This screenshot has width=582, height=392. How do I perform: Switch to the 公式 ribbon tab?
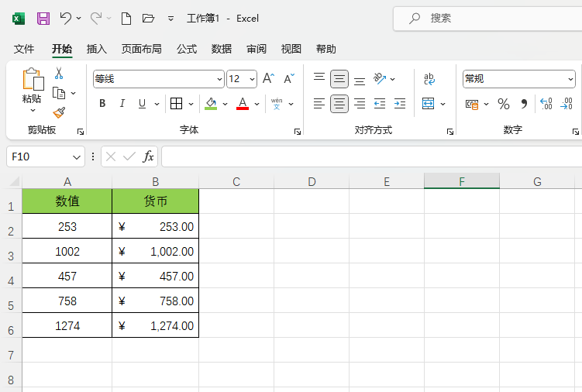tap(187, 49)
